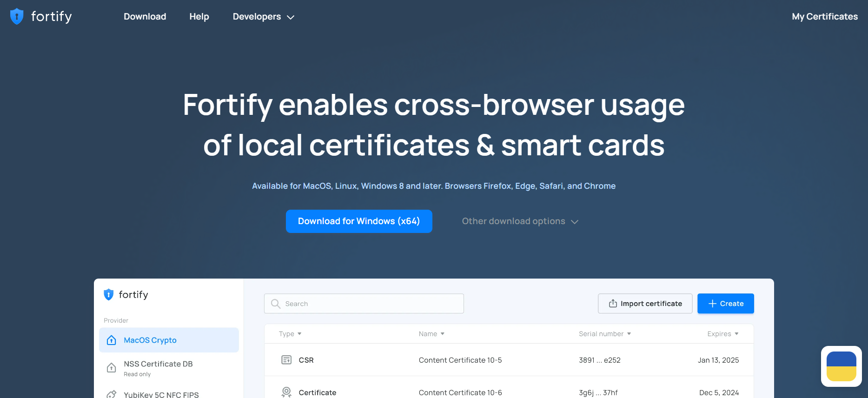Open the Download menu item
Screen dimensions: 868x398
[x=145, y=17]
